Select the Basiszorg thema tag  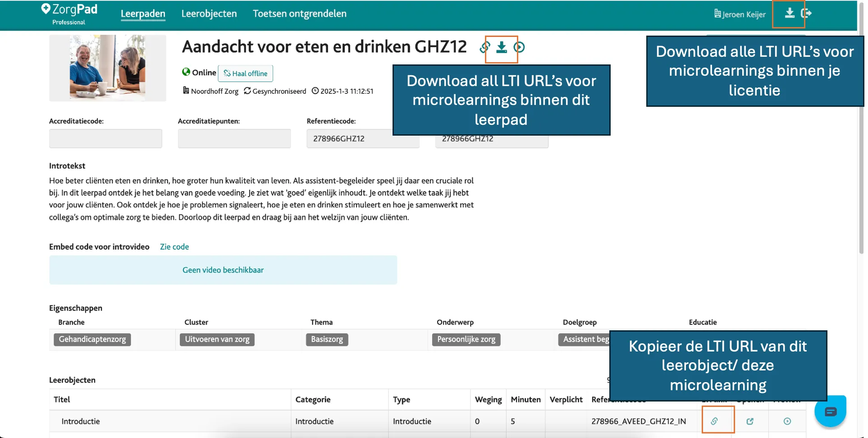(x=327, y=339)
